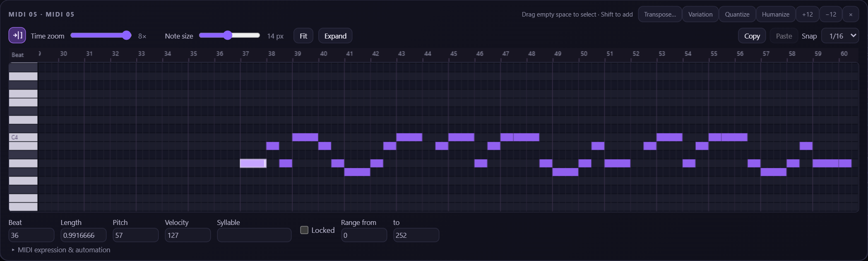Click the bottom white piano key
Image resolution: width=868 pixels, height=261 pixels.
23,207
